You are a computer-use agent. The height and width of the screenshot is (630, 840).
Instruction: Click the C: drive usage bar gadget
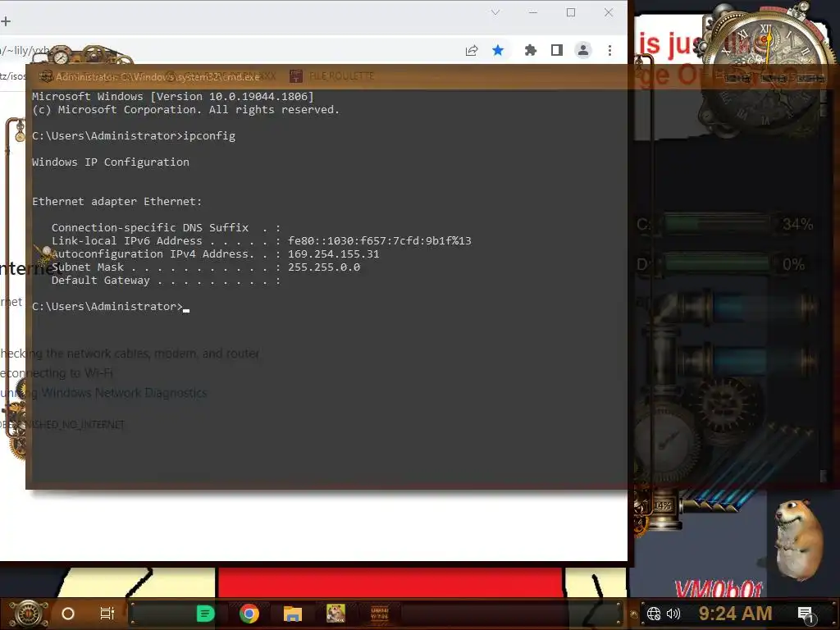point(717,224)
